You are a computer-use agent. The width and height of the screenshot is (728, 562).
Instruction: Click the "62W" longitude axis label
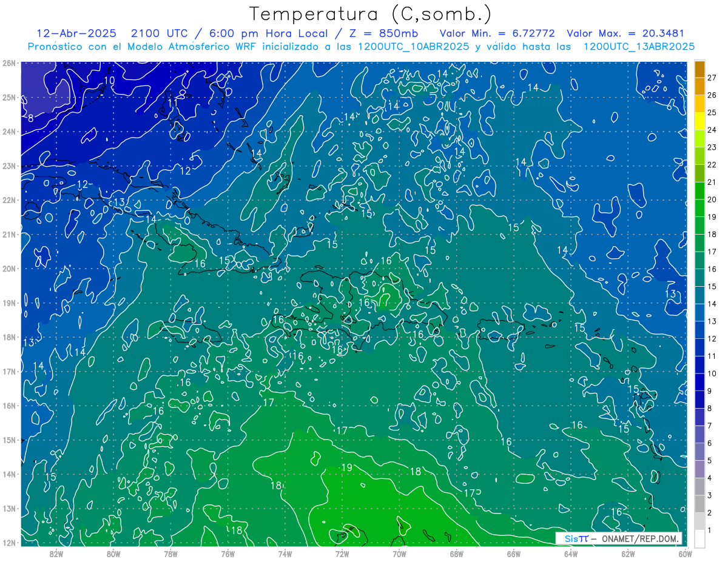(x=629, y=554)
